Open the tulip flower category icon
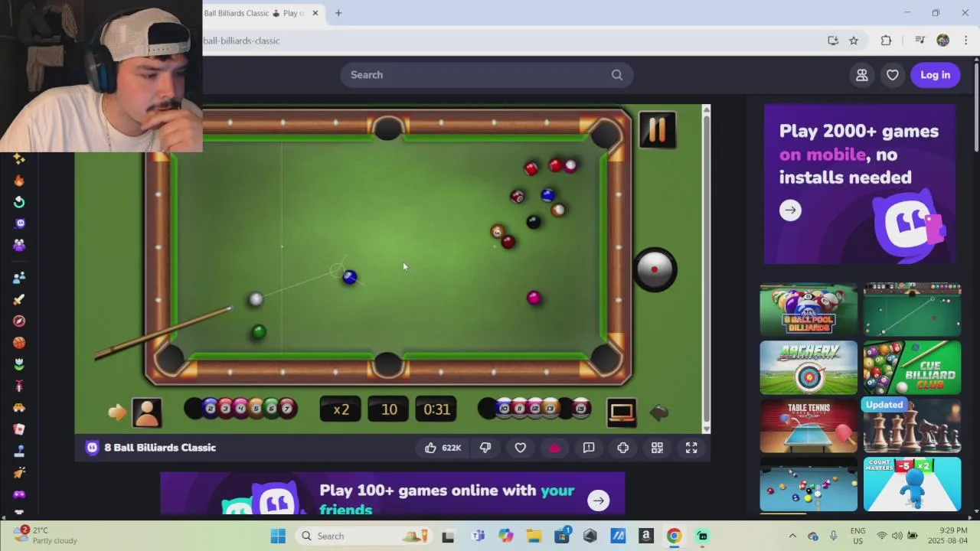 click(x=19, y=364)
